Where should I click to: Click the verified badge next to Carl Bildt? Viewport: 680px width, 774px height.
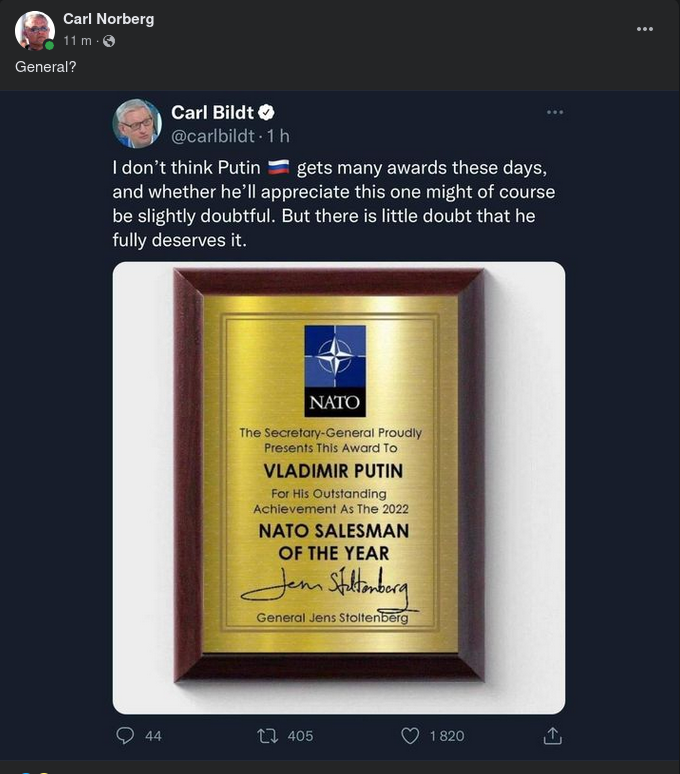267,113
